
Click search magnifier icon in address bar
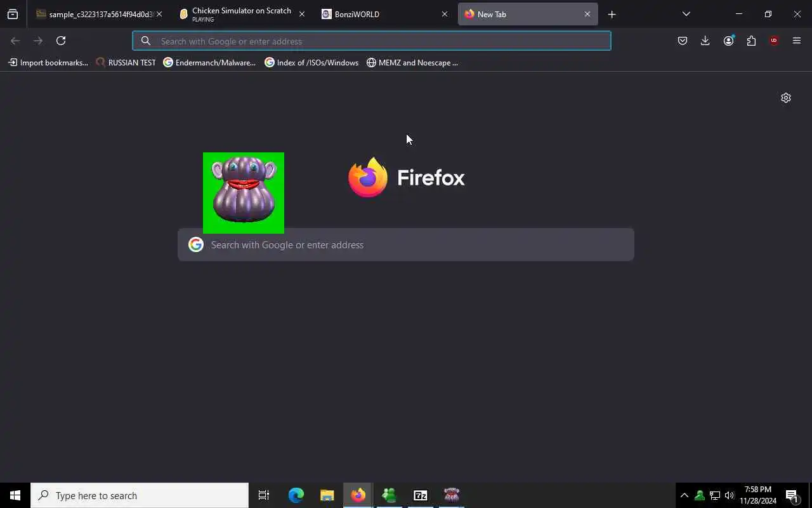[146, 41]
